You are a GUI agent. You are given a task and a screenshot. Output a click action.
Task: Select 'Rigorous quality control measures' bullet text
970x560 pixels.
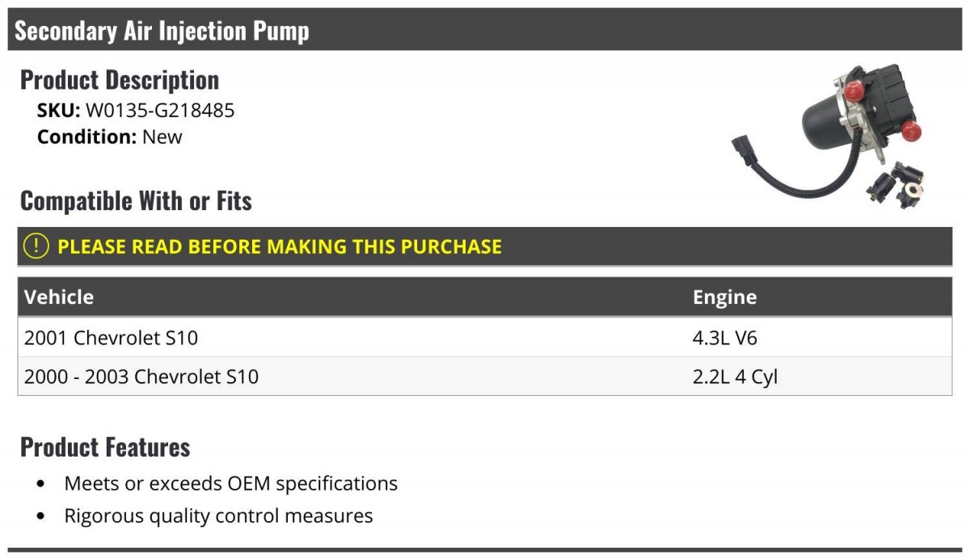tap(218, 516)
